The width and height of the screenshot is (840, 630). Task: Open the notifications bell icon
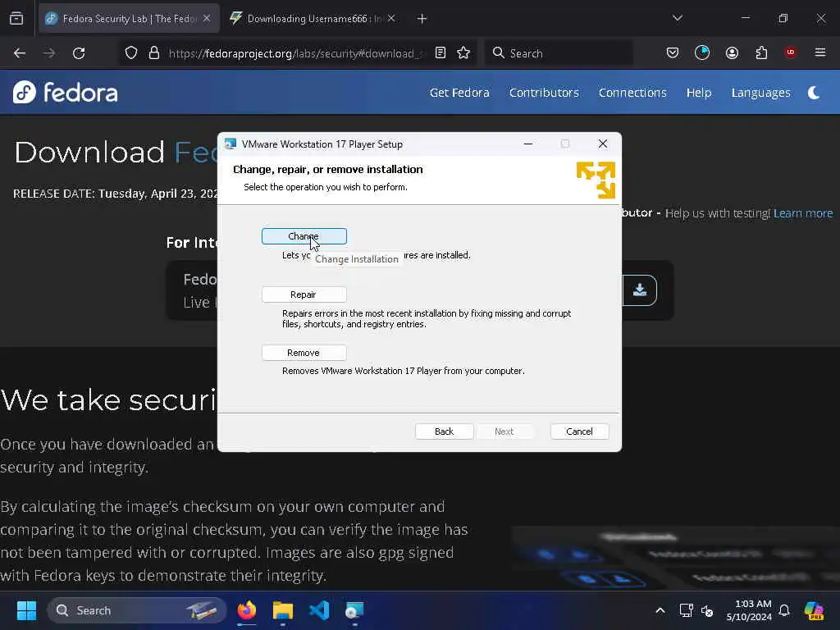[784, 610]
